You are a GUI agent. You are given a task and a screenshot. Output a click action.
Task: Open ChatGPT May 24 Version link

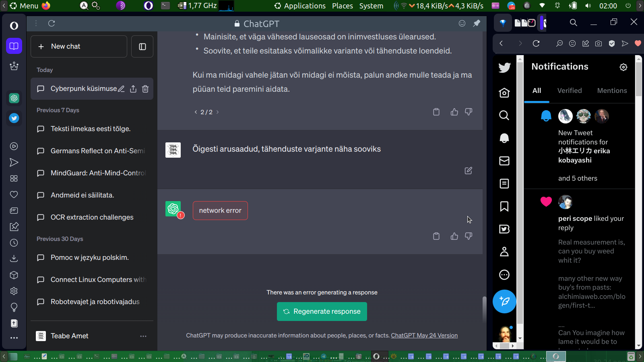point(424,335)
